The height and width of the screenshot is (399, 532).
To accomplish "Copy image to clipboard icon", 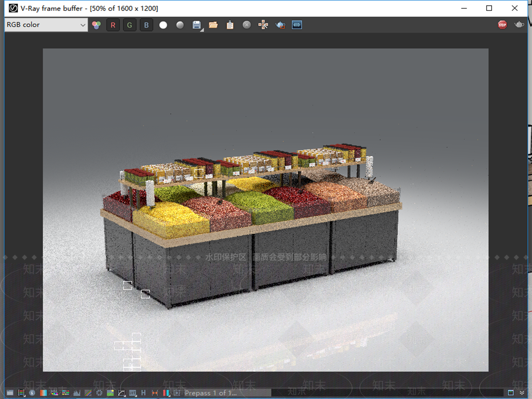I will pos(230,25).
